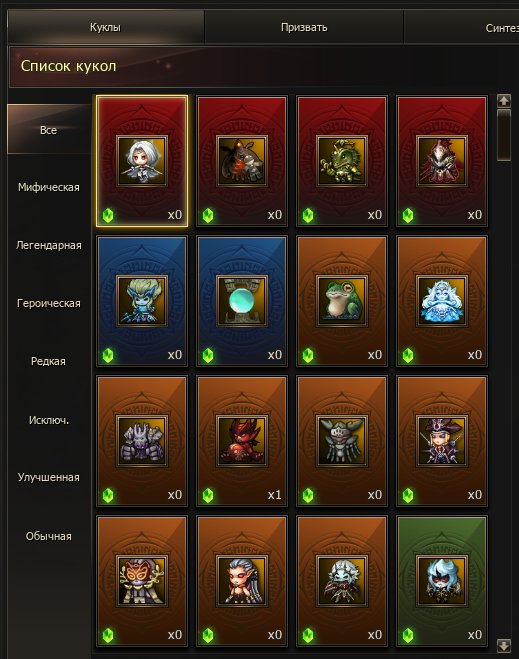Viewport: 519px width, 659px height.
Task: Select the red demon doll with x1
Action: click(x=242, y=441)
